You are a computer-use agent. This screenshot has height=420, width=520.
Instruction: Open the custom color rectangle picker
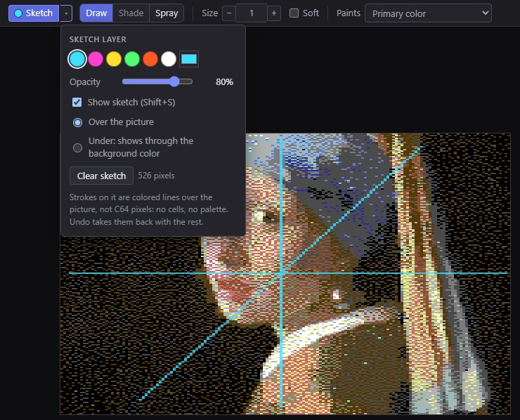click(x=189, y=59)
